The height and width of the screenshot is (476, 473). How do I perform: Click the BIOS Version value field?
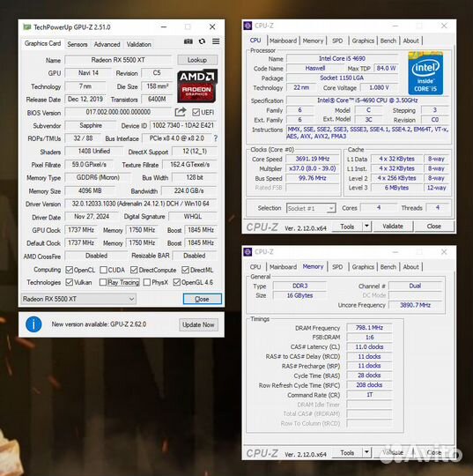pos(118,112)
